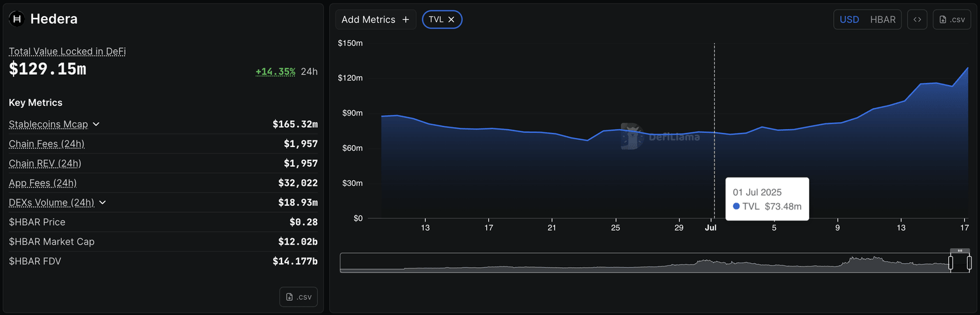This screenshot has width=980, height=315.
Task: Switch chart denomination to HBAR
Action: pos(882,19)
